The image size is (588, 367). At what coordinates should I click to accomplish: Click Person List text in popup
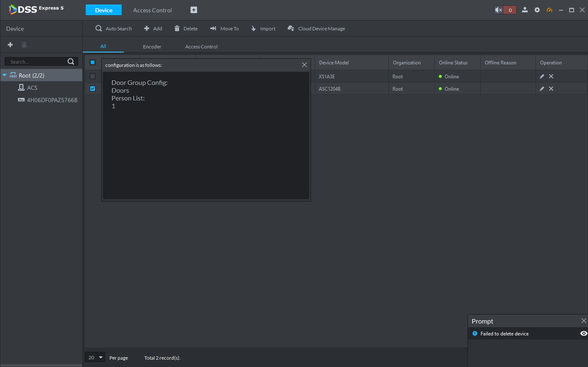pos(128,98)
